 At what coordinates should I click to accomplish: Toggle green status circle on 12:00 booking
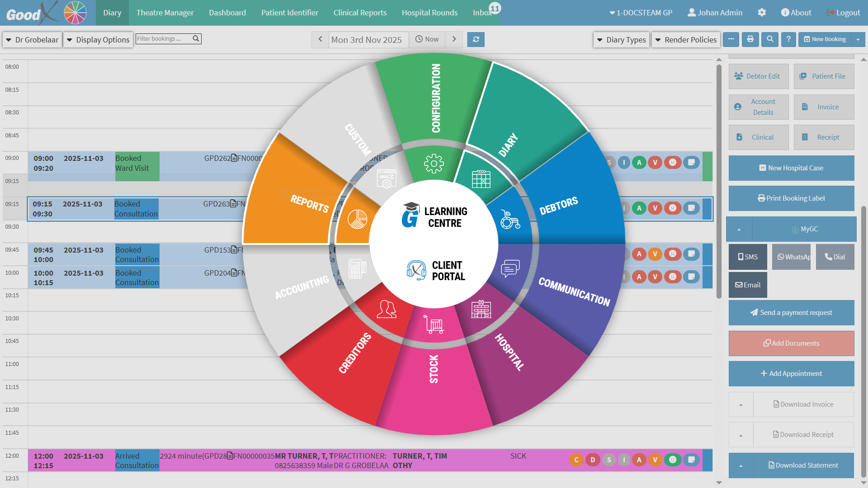pyautogui.click(x=673, y=460)
